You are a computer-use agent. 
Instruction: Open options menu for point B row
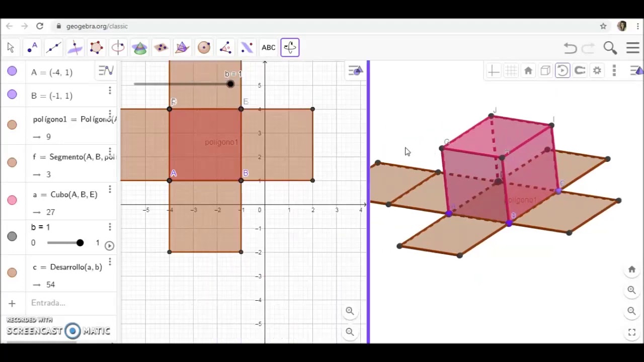[110, 90]
